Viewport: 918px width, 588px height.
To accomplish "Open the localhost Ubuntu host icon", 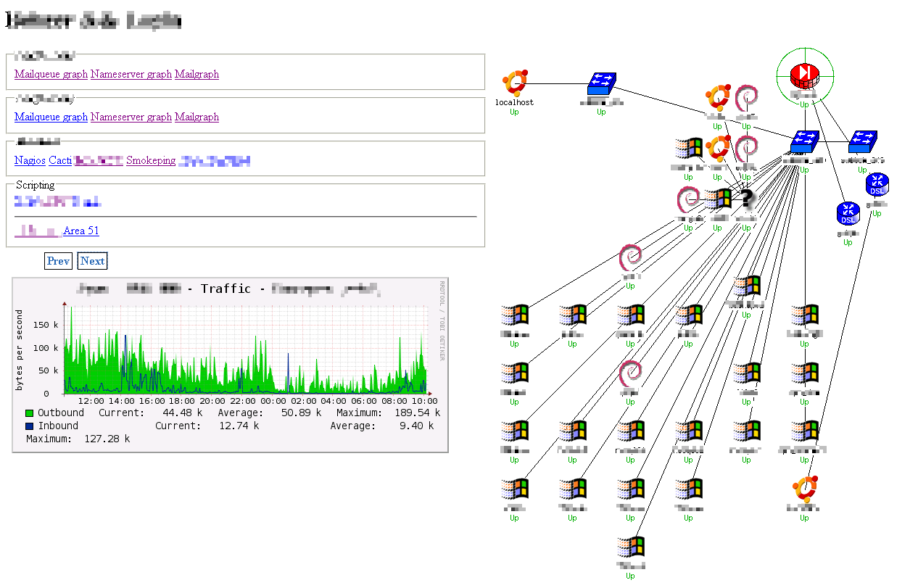I will [514, 83].
